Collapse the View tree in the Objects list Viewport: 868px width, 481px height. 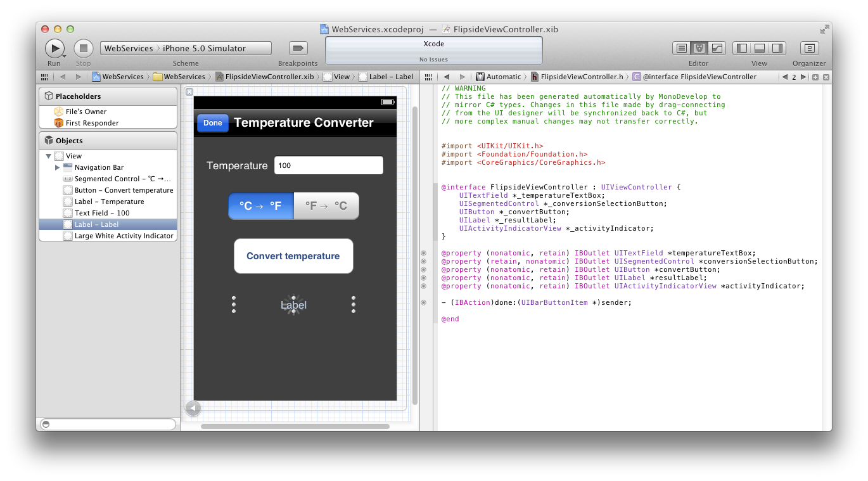pos(49,155)
